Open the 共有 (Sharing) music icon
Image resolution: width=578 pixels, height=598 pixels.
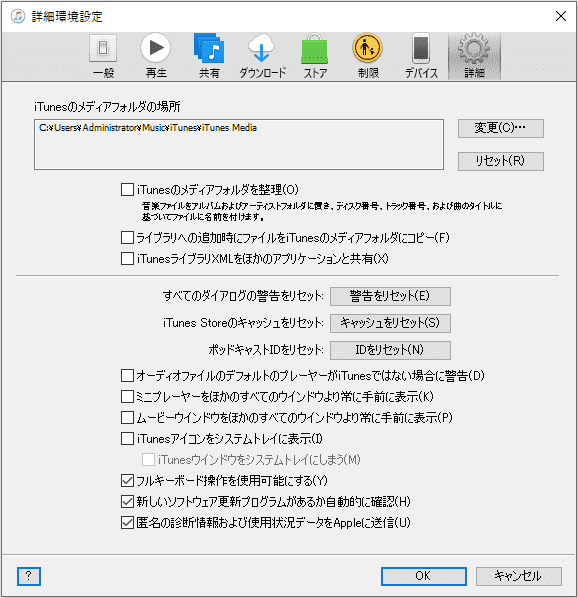pyautogui.click(x=209, y=48)
